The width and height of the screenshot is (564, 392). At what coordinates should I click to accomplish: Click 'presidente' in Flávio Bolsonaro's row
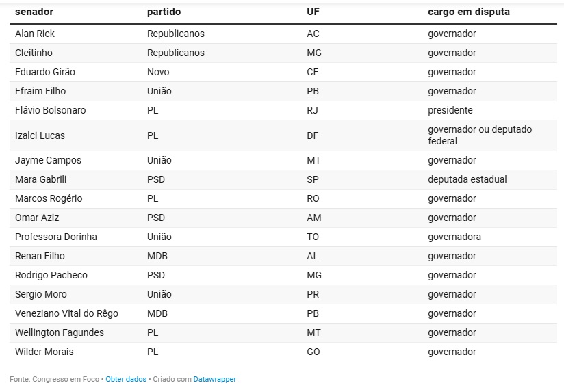[x=450, y=110]
